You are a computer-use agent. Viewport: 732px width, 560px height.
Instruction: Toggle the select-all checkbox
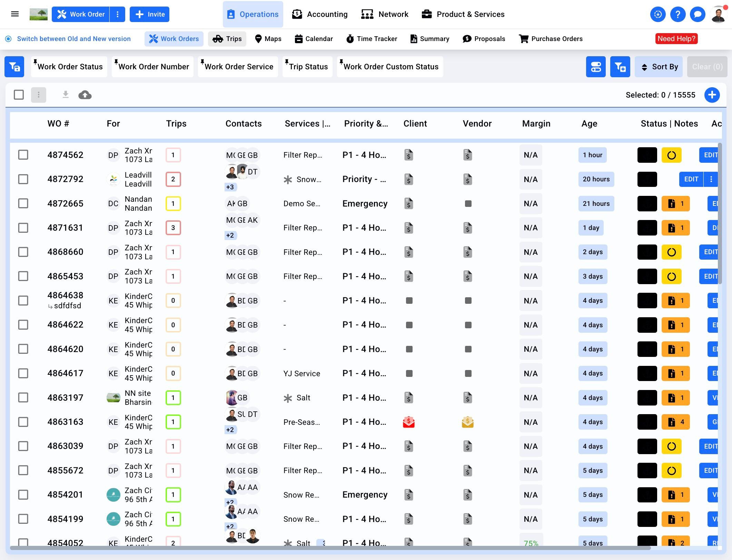click(19, 95)
